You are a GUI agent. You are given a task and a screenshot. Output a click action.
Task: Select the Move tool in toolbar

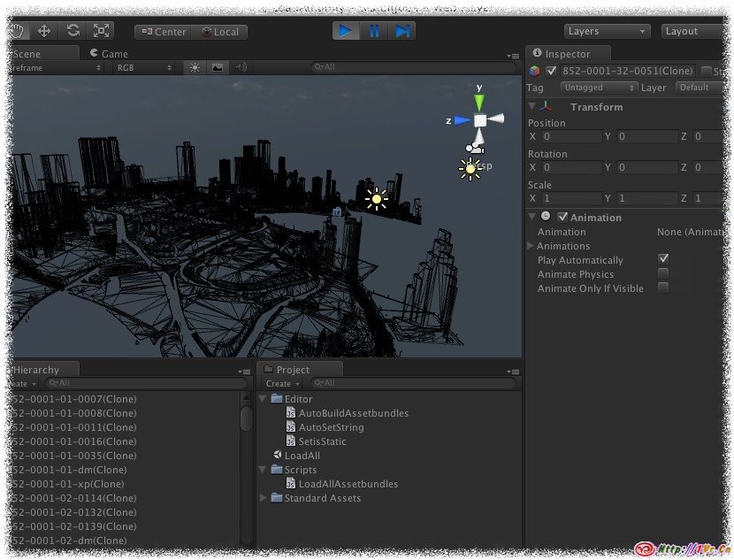[x=44, y=31]
